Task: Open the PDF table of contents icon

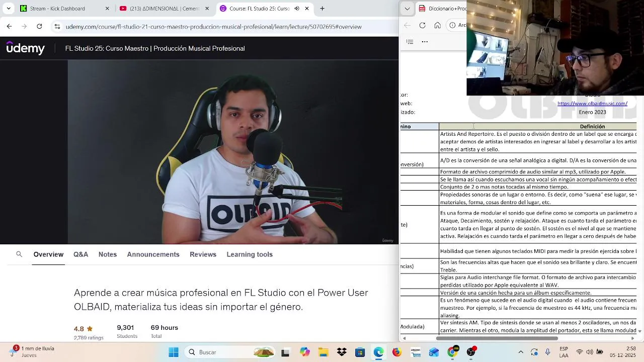Action: tap(410, 42)
